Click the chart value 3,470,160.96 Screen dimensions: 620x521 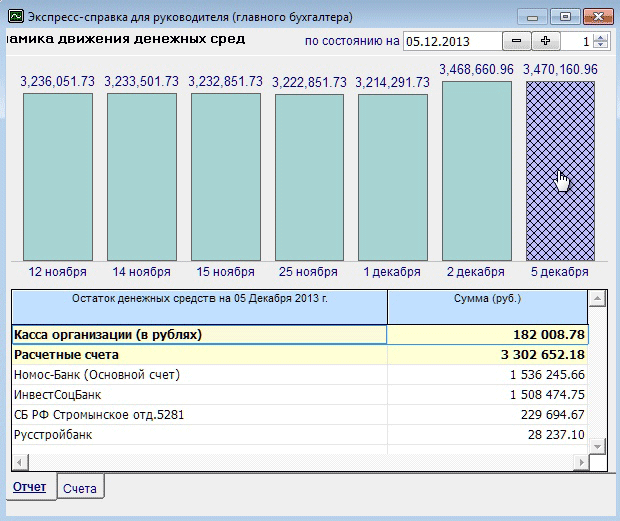[560, 70]
